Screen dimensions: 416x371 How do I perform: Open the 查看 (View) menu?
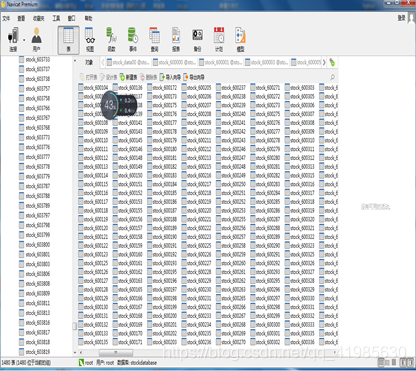21,18
